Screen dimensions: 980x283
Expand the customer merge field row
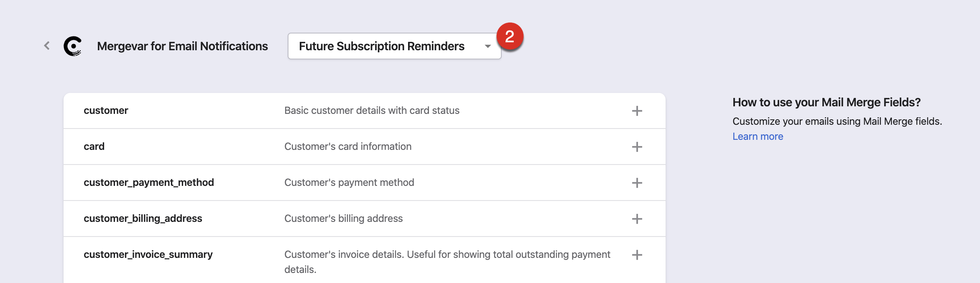point(106,111)
